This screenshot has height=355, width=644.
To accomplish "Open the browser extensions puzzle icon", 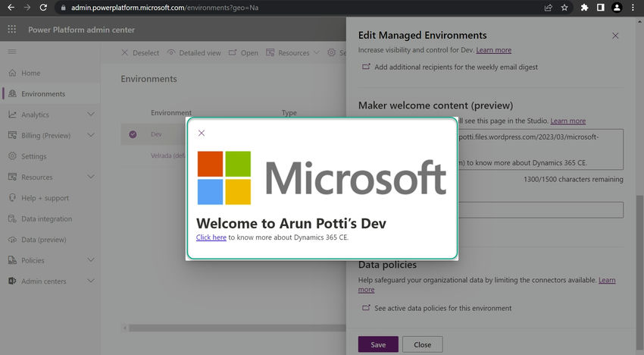I will (584, 8).
